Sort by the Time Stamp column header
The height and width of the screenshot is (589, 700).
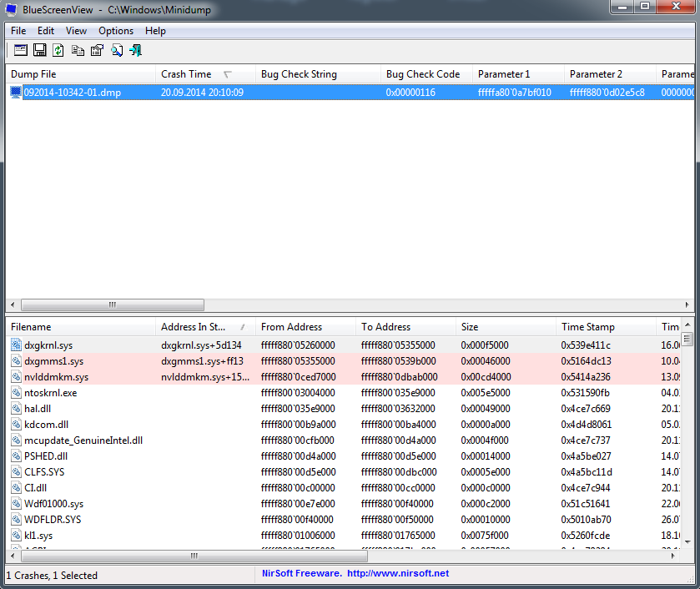point(606,327)
